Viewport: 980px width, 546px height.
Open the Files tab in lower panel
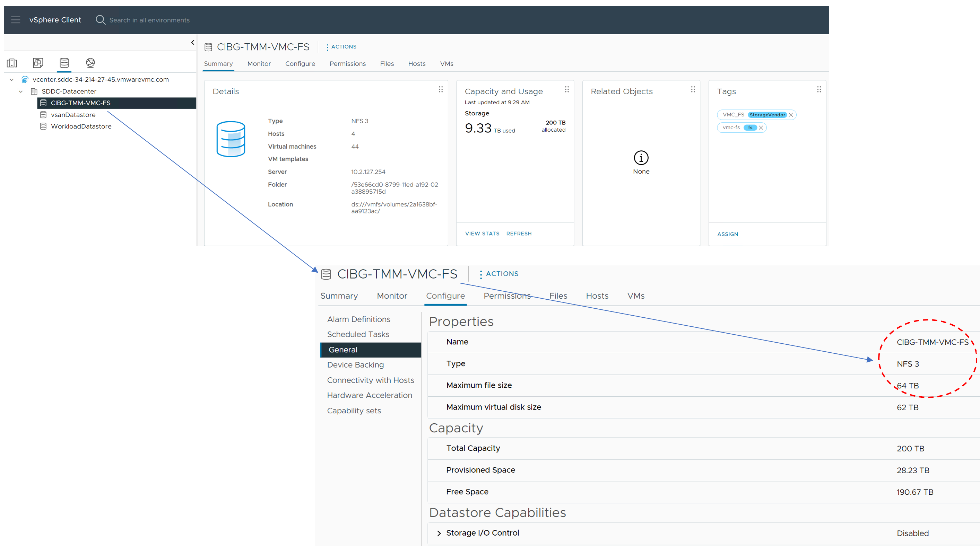pos(558,296)
